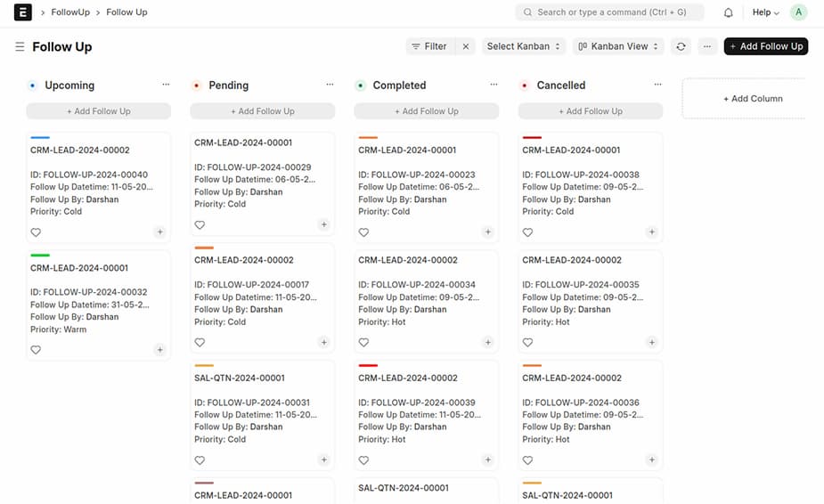This screenshot has height=504, width=824.
Task: Assign plus icon on card FOLLOW-UP-2024-00029
Action: (x=323, y=224)
